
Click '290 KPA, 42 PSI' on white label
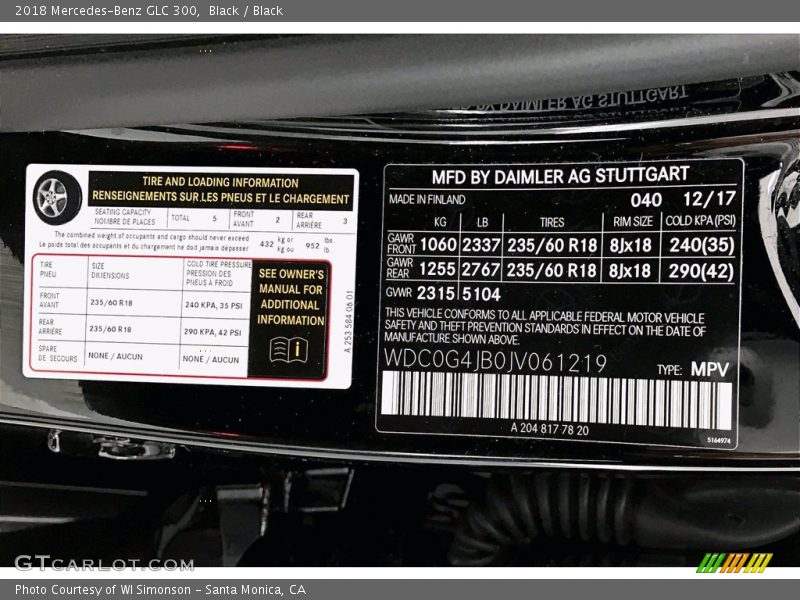213,332
